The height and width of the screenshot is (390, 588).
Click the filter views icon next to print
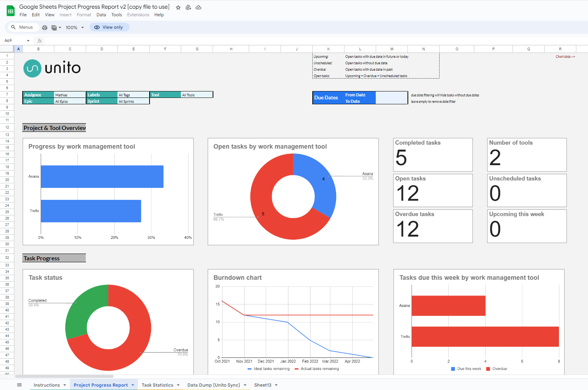[x=55, y=27]
